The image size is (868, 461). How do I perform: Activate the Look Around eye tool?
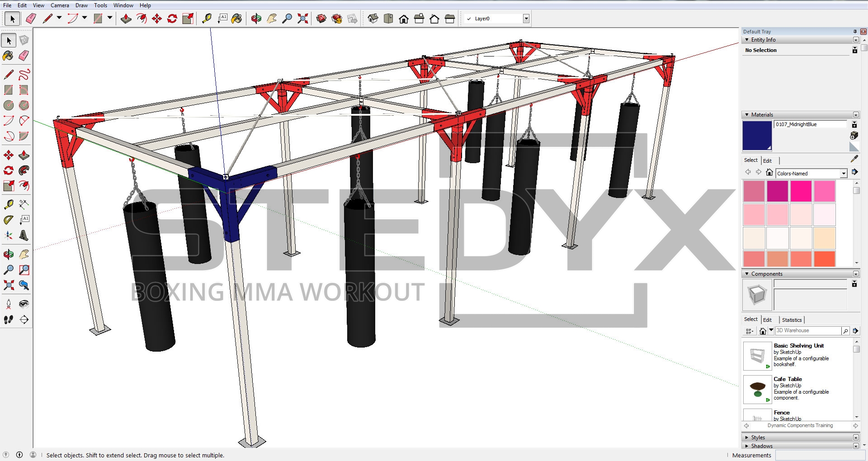24,304
